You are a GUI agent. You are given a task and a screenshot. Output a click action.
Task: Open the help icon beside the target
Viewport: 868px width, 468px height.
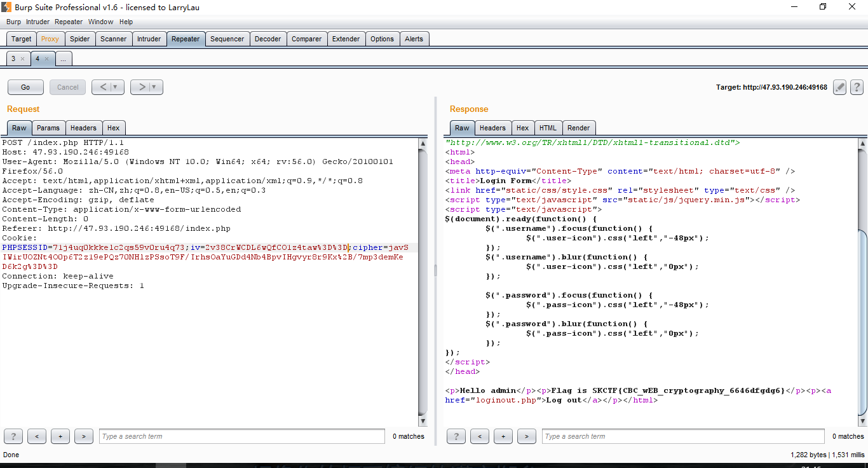857,87
